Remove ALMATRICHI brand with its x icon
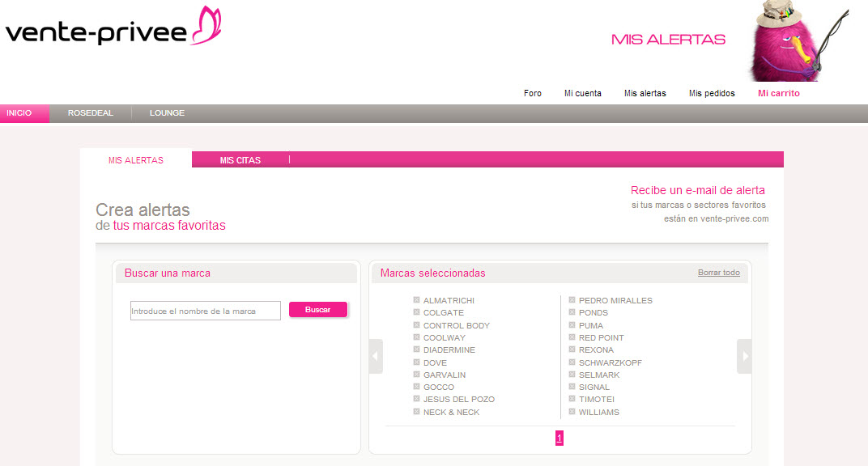 click(x=416, y=300)
